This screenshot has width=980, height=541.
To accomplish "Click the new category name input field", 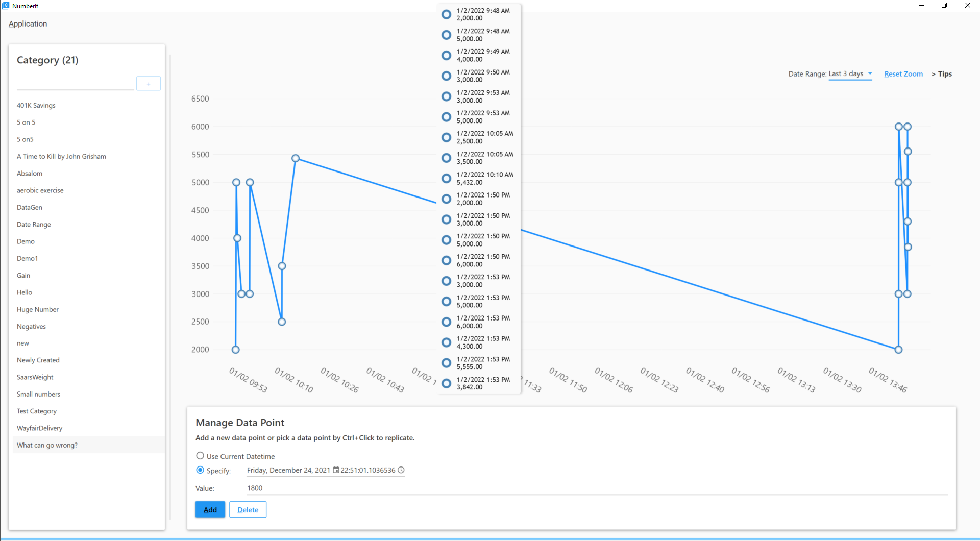I will coord(76,84).
